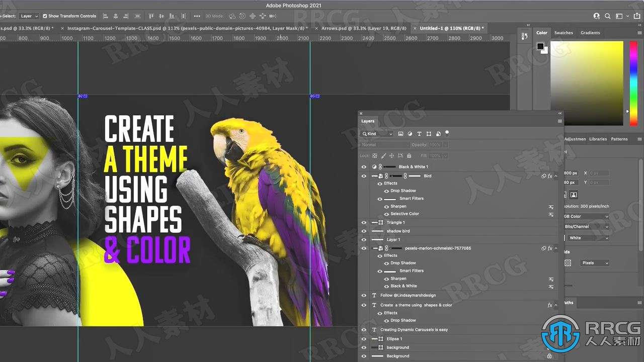The height and width of the screenshot is (362, 644).
Task: Open the Patterns panel tab
Action: (x=619, y=139)
